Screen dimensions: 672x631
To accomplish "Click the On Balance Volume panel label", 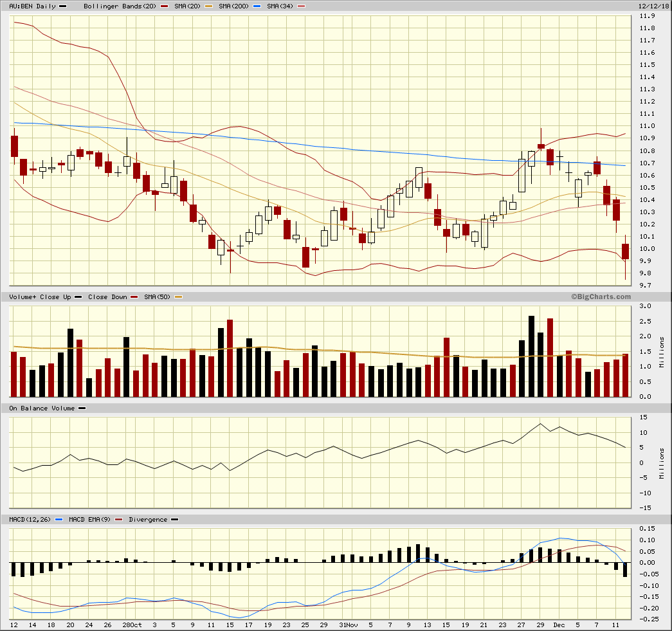I will (42, 408).
